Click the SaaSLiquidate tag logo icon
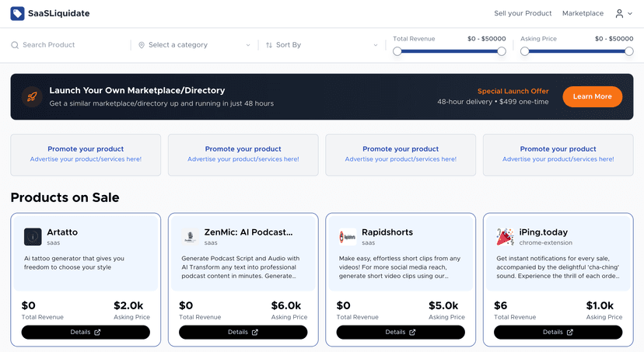644x352 pixels. 17,13
